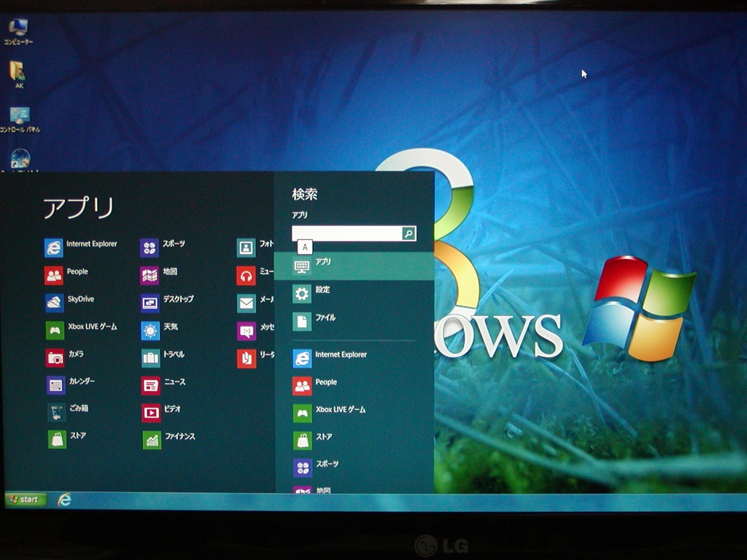Open コントロール パネル desktop icon
This screenshot has width=747, height=560.
click(20, 120)
